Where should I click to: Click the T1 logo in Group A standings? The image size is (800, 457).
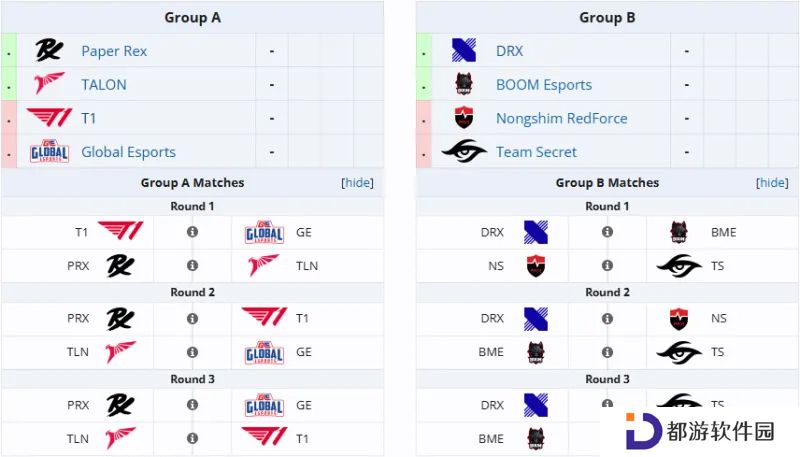click(x=49, y=117)
